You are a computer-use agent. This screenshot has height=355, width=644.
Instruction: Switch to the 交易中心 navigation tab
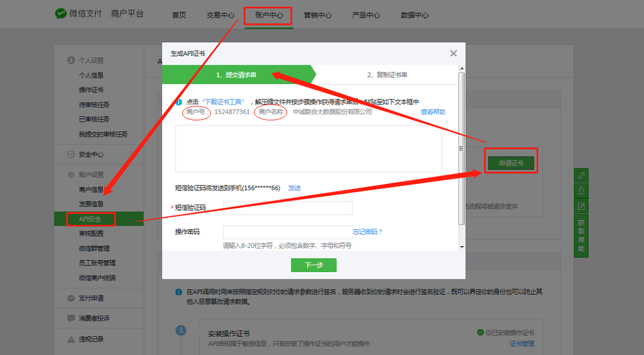pyautogui.click(x=220, y=15)
